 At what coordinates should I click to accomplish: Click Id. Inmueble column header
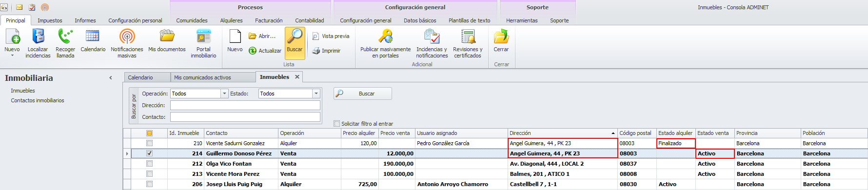pos(185,133)
